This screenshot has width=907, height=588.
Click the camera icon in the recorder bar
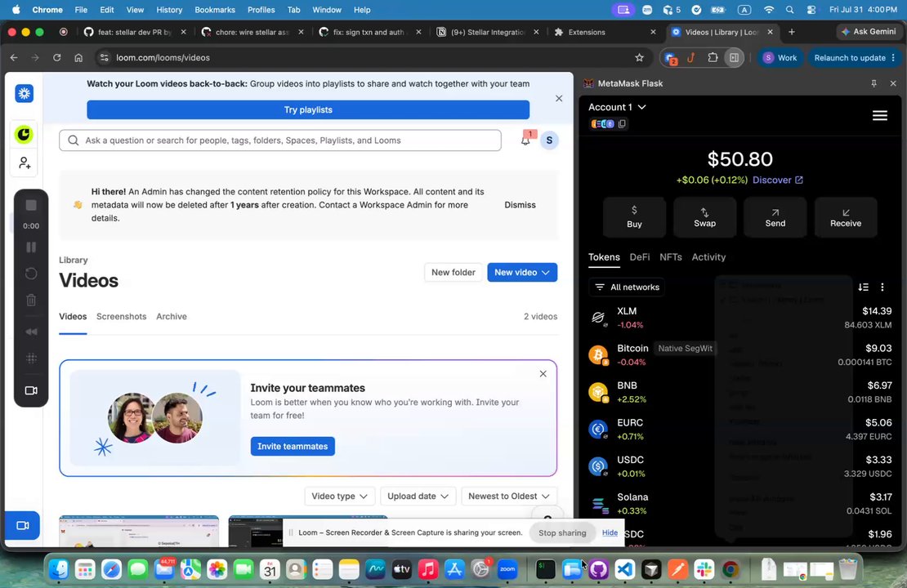[x=31, y=390]
